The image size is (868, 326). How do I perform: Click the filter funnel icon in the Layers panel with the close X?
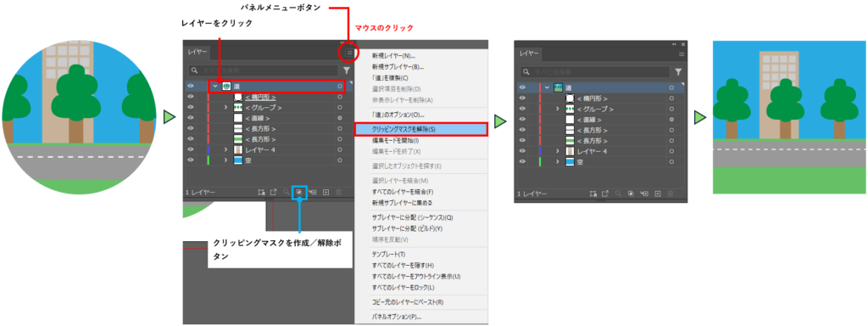(x=678, y=72)
